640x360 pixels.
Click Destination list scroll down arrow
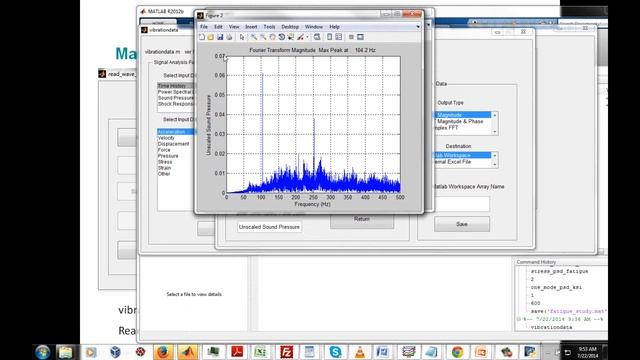495,164
